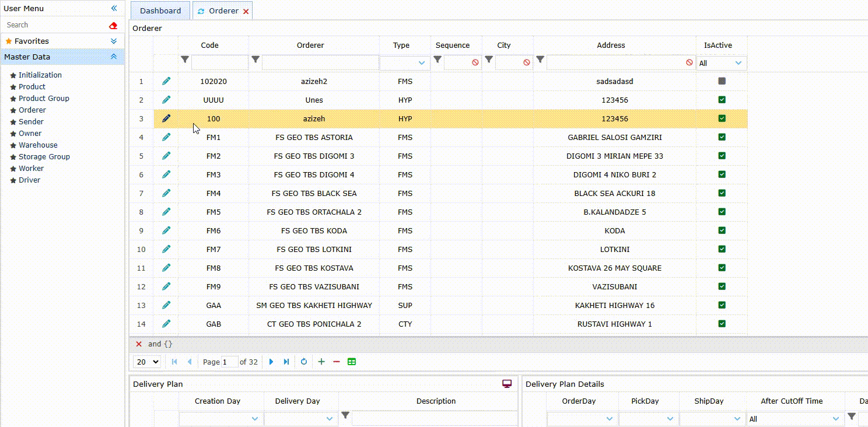This screenshot has width=868, height=427.
Task: Click the monitor icon in Delivery Plan header
Action: (x=506, y=383)
